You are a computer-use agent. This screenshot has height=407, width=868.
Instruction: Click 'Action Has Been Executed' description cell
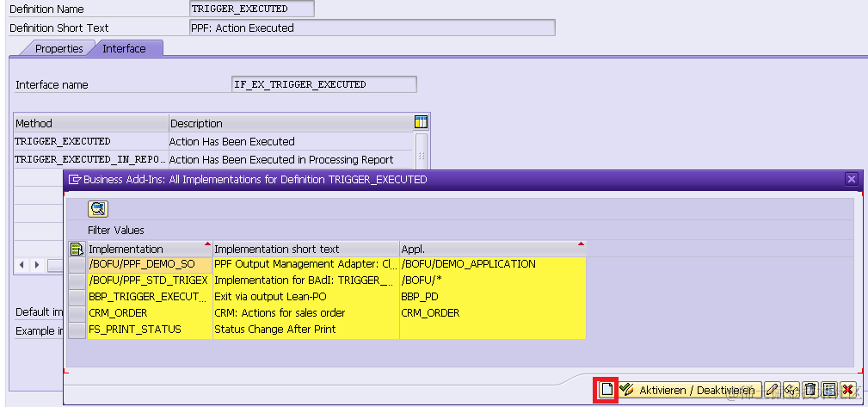[290, 141]
